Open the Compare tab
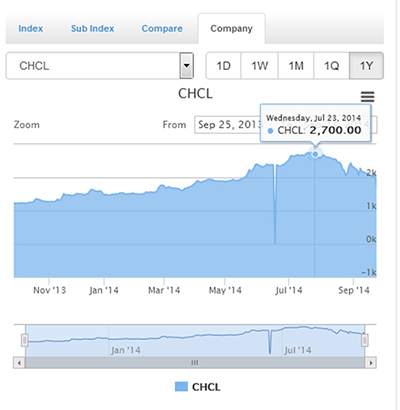 click(162, 29)
